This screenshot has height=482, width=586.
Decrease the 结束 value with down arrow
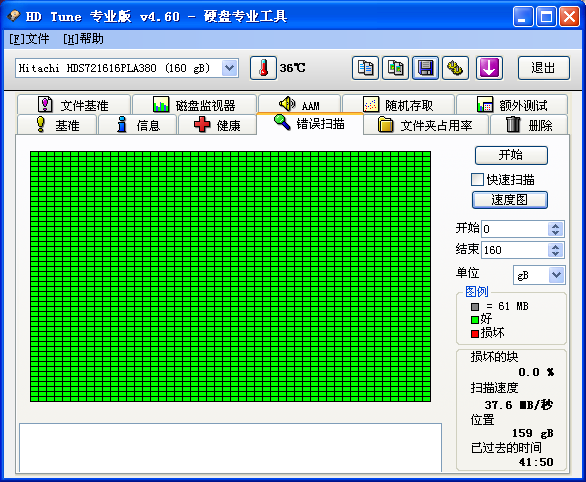click(x=556, y=254)
